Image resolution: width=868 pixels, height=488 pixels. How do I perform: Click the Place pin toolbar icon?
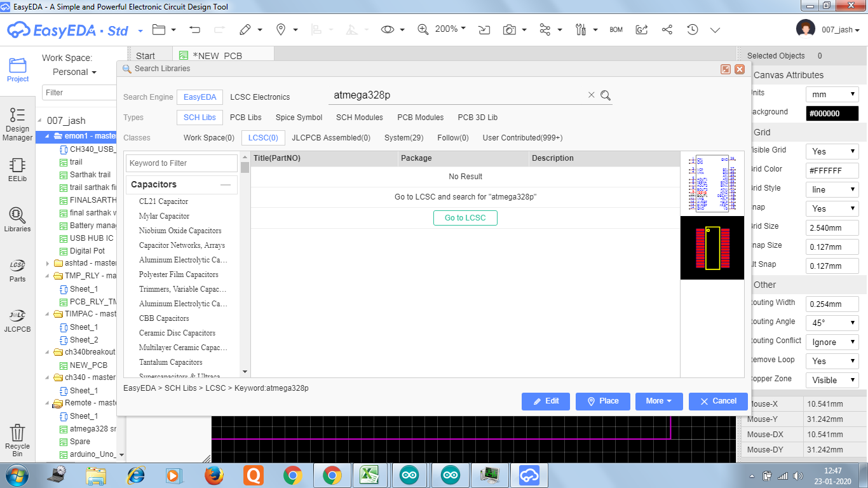(x=281, y=30)
